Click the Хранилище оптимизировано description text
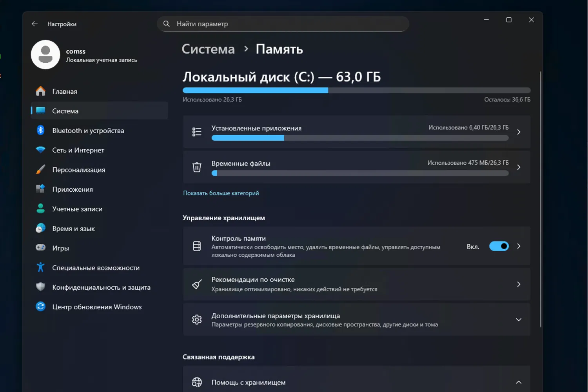Image resolution: width=588 pixels, height=392 pixels. pos(294,289)
